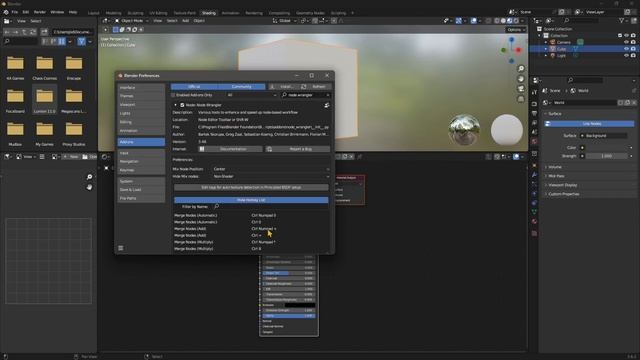This screenshot has height=360, width=640.
Task: Refresh the file browser listing
Action: pyautogui.click(x=33, y=32)
